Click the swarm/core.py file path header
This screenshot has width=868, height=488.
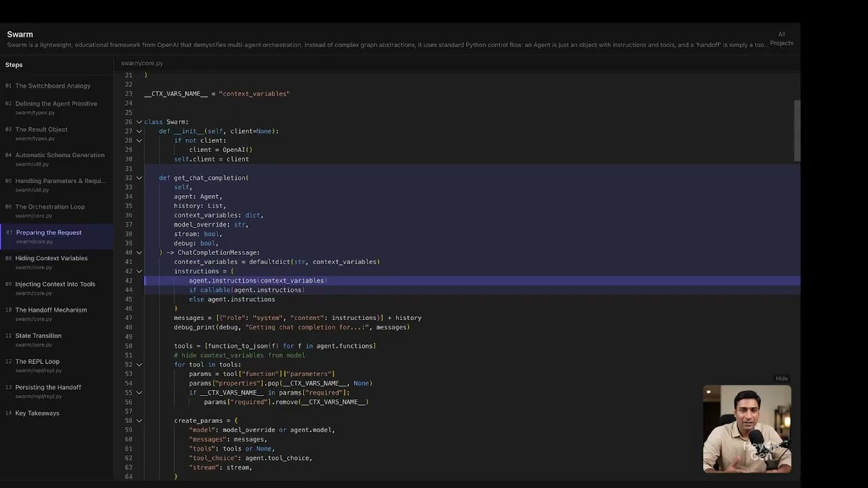pos(142,63)
